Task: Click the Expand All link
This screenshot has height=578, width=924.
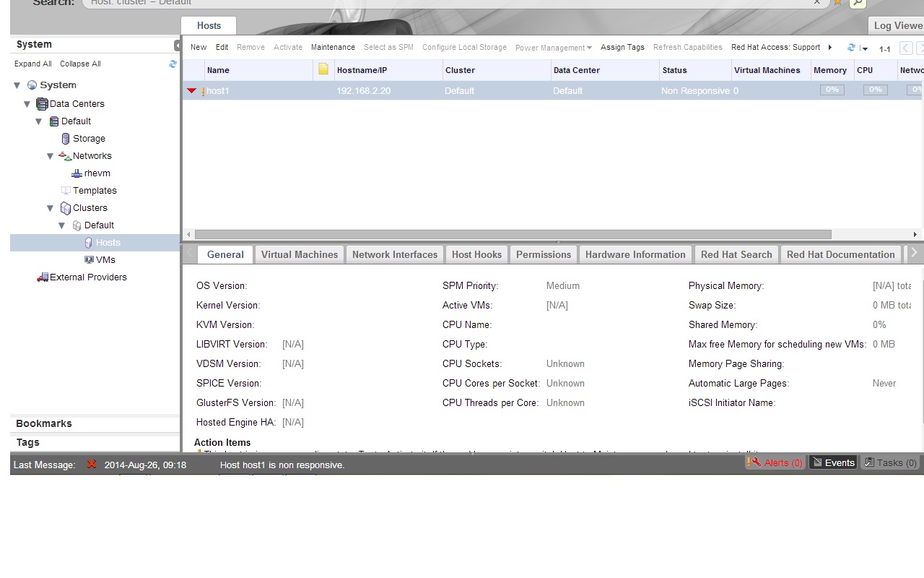Action: [33, 64]
